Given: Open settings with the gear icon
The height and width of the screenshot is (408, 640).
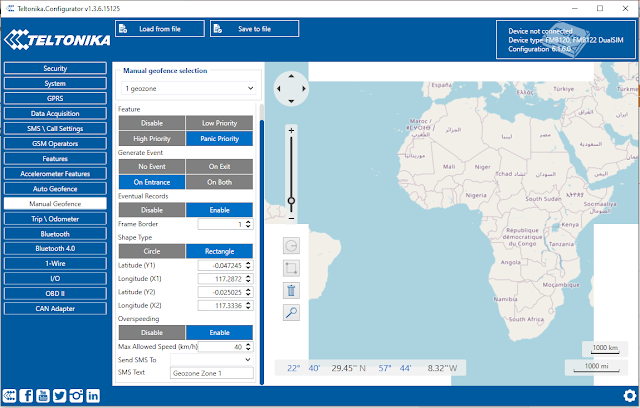Looking at the screenshot, I should point(630,396).
